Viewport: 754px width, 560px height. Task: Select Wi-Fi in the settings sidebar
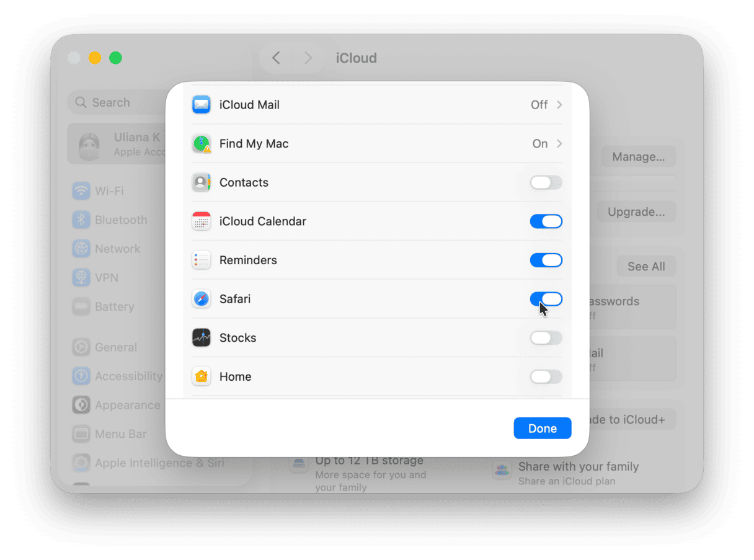click(x=109, y=191)
